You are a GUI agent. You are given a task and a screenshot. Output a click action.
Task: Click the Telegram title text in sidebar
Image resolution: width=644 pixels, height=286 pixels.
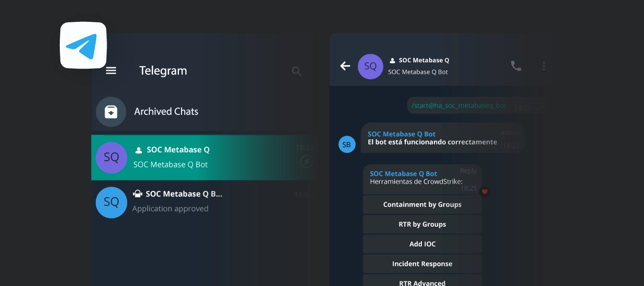pos(163,71)
